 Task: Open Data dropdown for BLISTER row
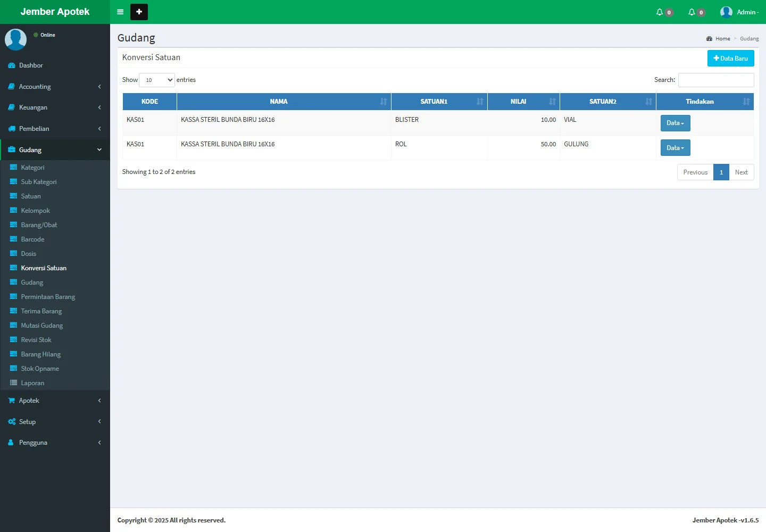coord(675,123)
